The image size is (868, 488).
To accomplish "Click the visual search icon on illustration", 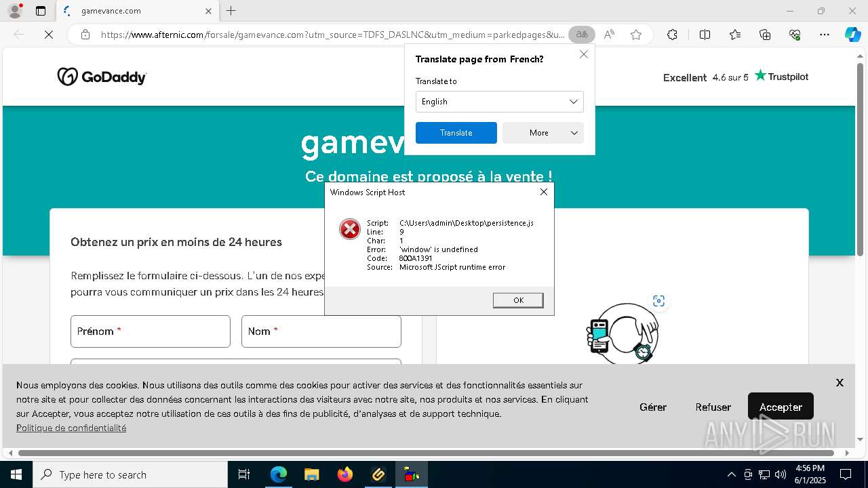I will [658, 301].
